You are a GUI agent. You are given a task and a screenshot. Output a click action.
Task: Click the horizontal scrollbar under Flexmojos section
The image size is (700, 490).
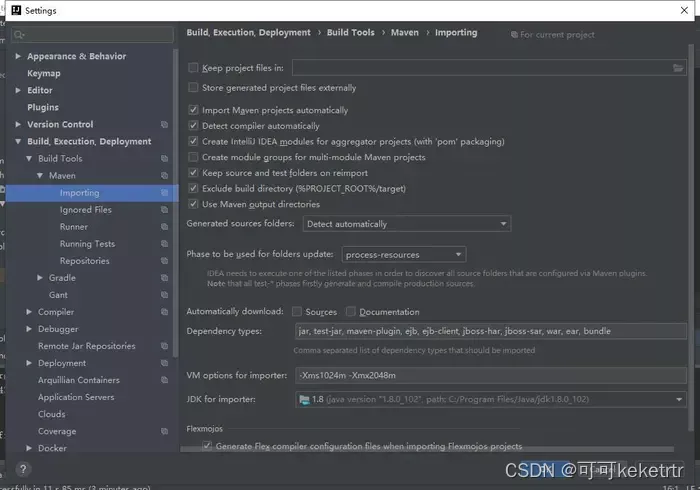(x=427, y=449)
